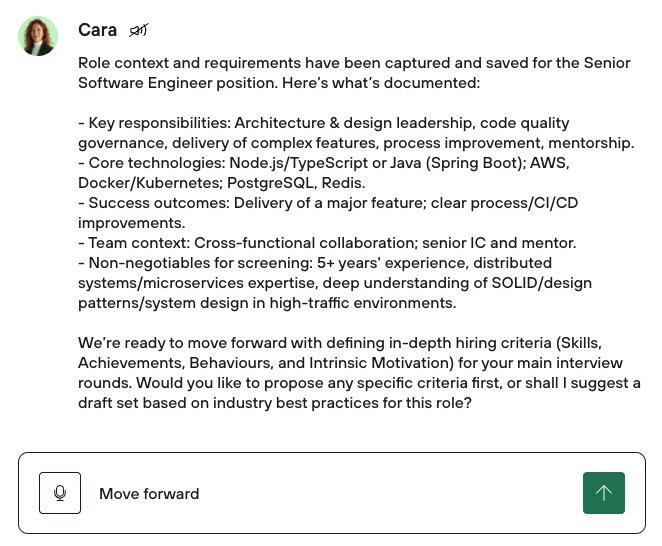Viewport: 662px width, 546px height.
Task: Send the message with the green arrow
Action: (603, 493)
